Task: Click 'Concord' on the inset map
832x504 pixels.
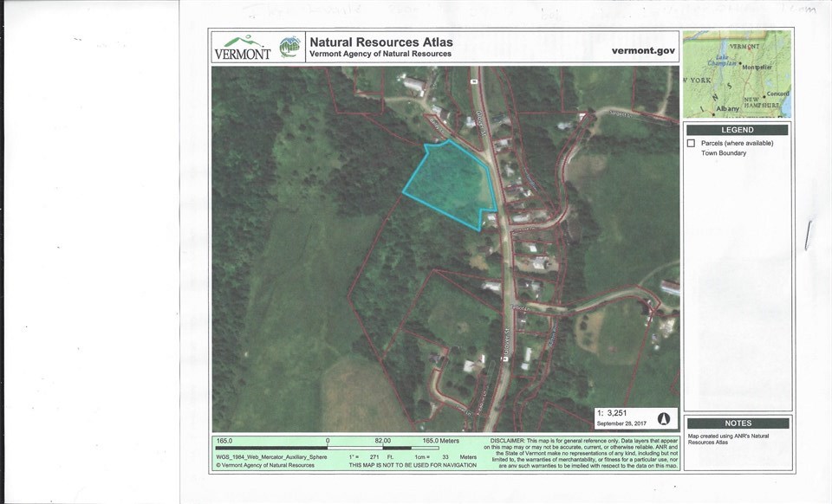Action: coord(778,94)
